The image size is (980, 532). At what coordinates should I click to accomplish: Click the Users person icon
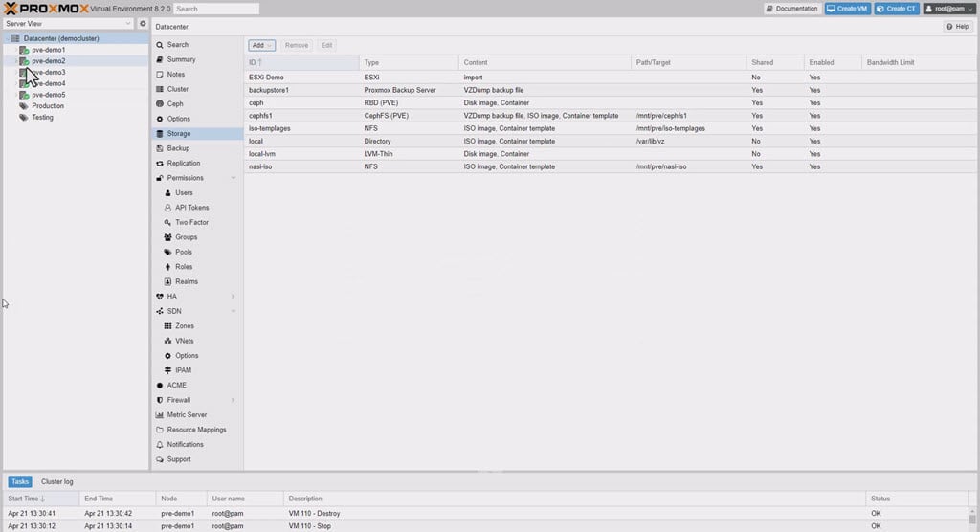tap(167, 192)
